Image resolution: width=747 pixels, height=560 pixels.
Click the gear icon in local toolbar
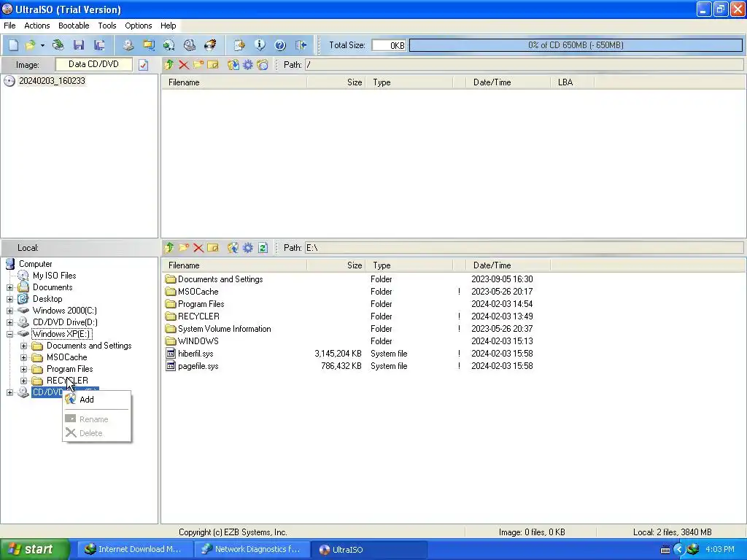click(x=248, y=248)
